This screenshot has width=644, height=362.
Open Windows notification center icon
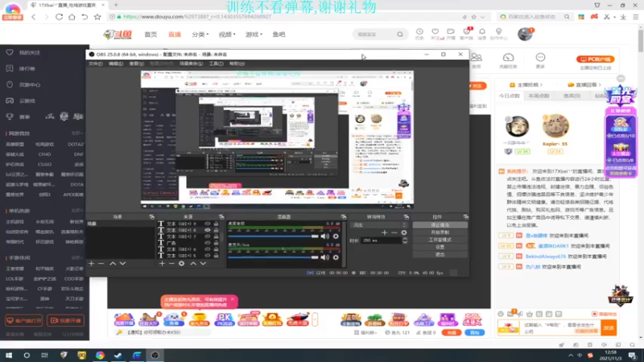click(x=633, y=356)
